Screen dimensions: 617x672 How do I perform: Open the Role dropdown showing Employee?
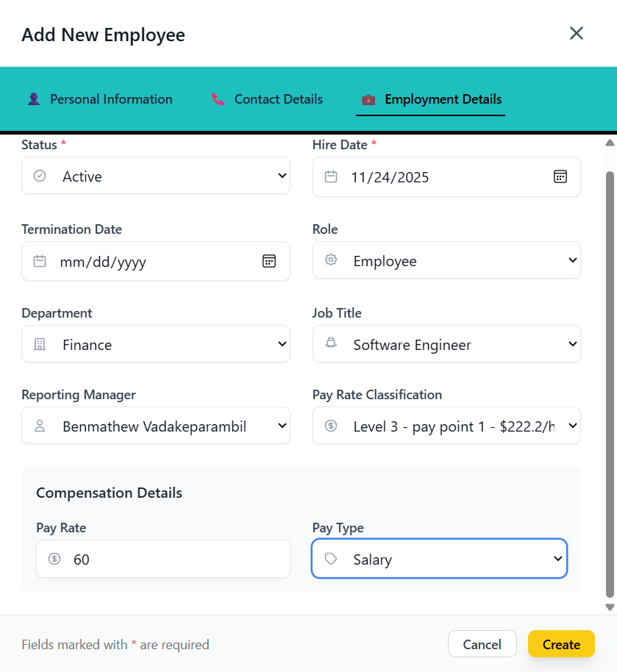pyautogui.click(x=446, y=260)
